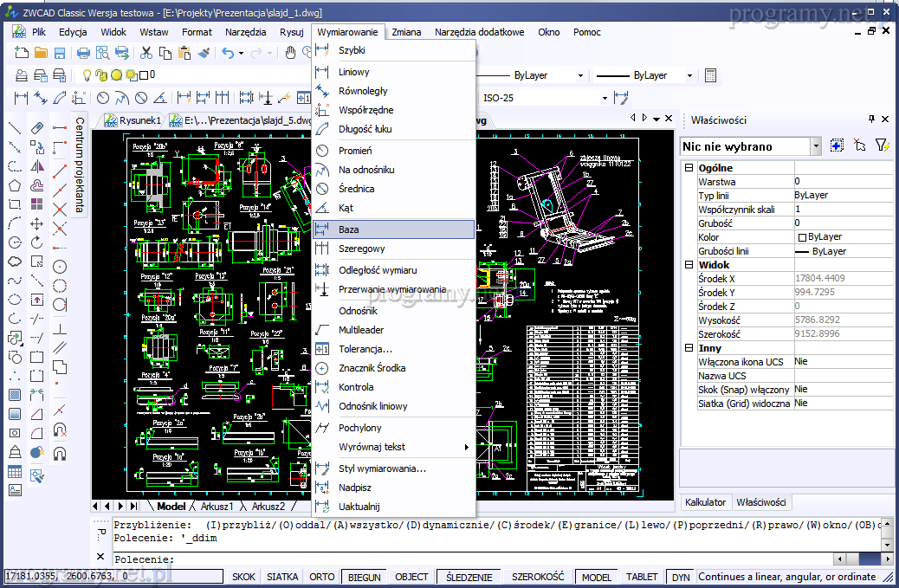Open the Kalkulator panel tab

pos(705,502)
